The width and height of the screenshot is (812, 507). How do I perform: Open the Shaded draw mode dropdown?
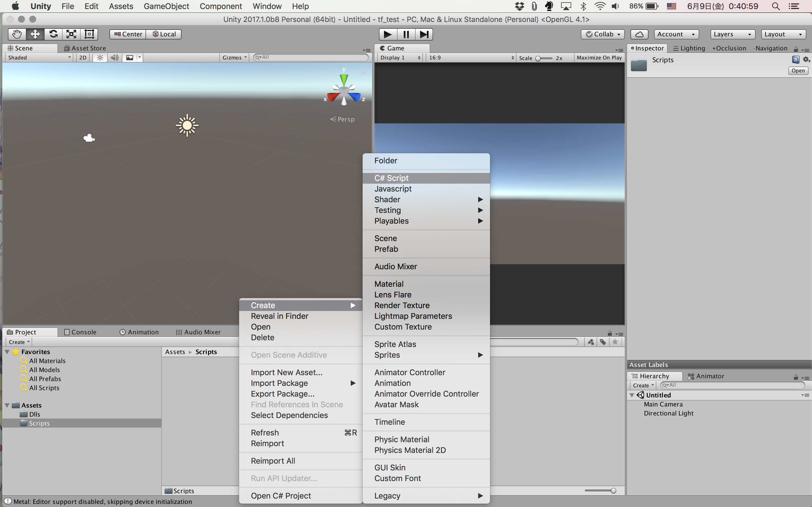click(x=39, y=58)
